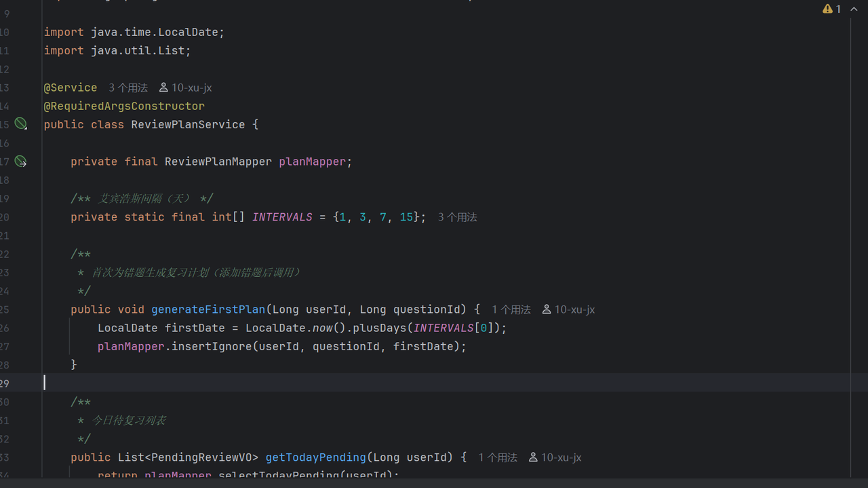Click planMapper in the private final field declaration

coord(312,162)
